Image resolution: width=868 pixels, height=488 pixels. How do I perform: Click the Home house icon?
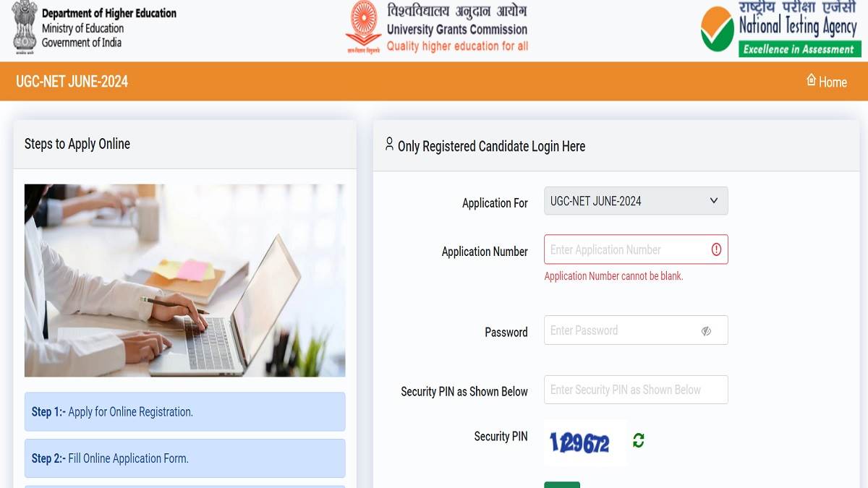pos(811,80)
